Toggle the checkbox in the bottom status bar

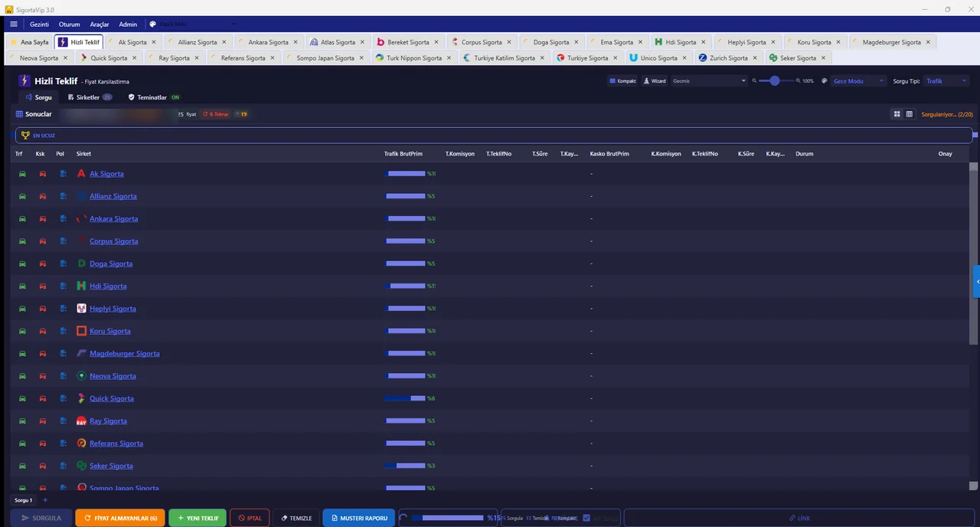tap(586, 519)
